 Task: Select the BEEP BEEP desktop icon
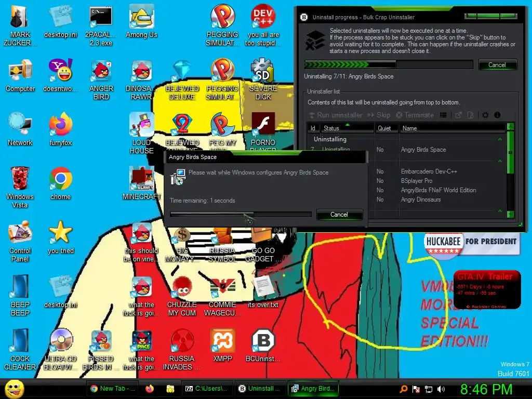(x=20, y=295)
